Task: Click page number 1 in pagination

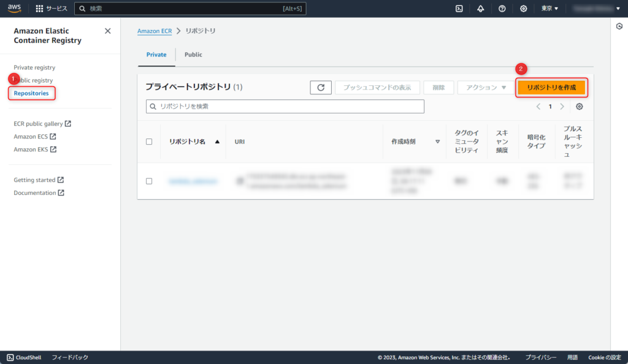Action: click(x=550, y=107)
